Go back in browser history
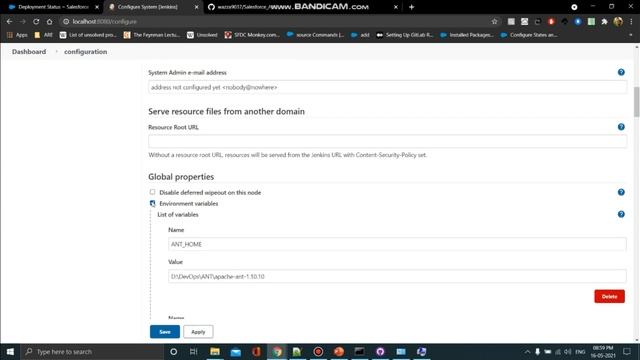The height and width of the screenshot is (360, 640). point(9,21)
